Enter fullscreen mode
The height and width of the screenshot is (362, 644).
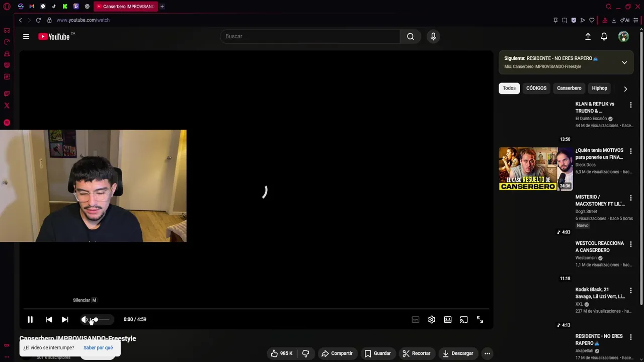[x=480, y=320]
